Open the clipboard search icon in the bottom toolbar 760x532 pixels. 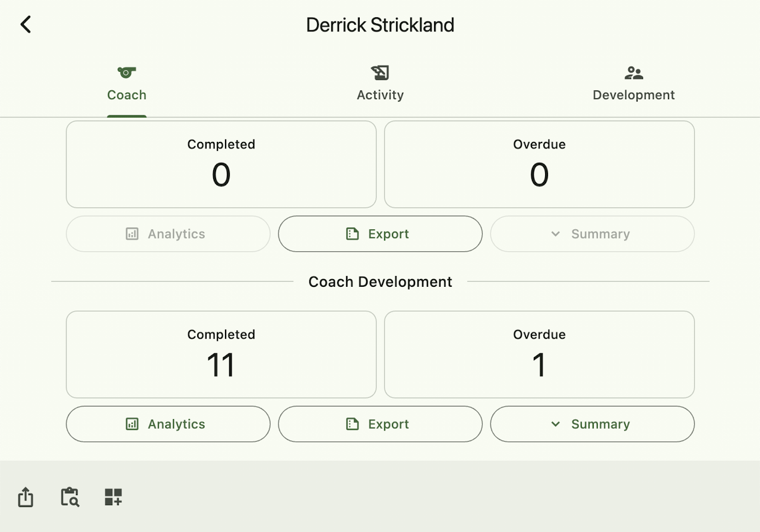(x=70, y=497)
